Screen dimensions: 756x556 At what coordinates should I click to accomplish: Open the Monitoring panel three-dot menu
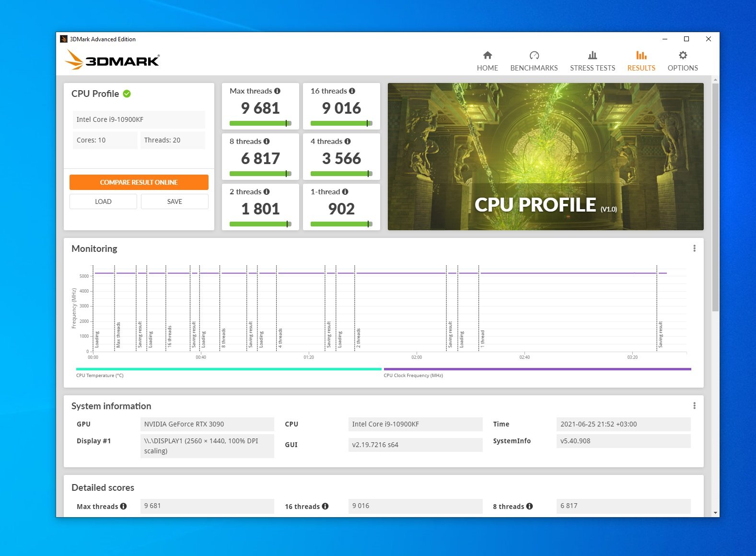pos(694,248)
